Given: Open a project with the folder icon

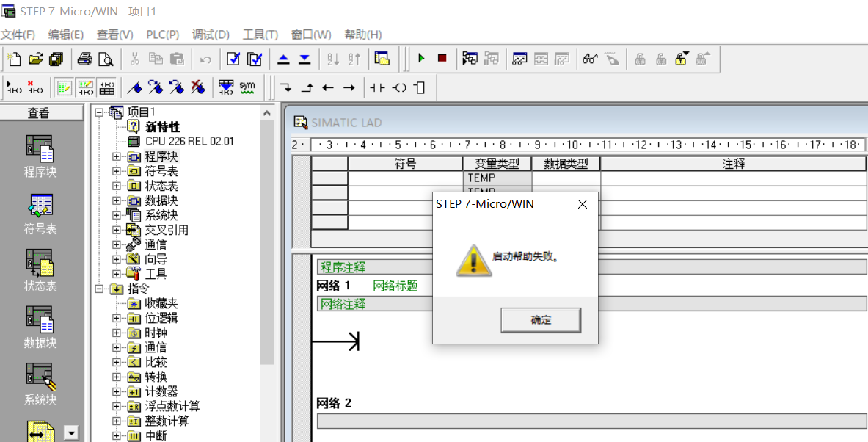Looking at the screenshot, I should tap(35, 59).
